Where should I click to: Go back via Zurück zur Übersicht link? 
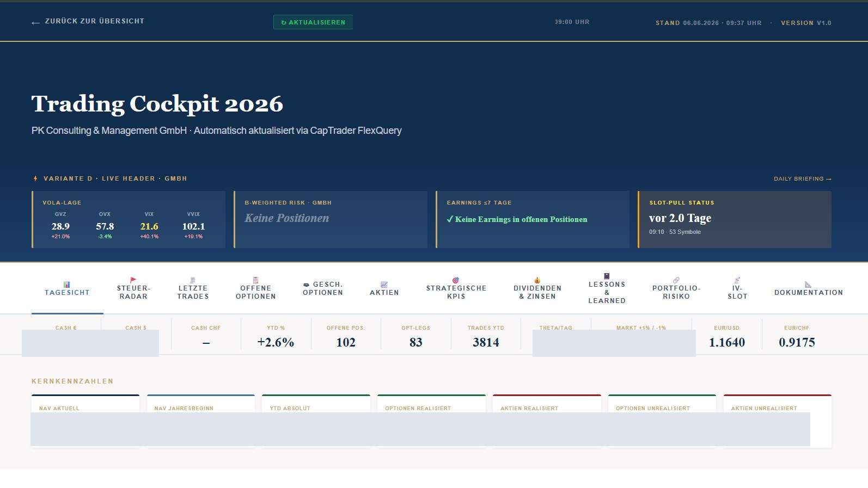(x=88, y=21)
